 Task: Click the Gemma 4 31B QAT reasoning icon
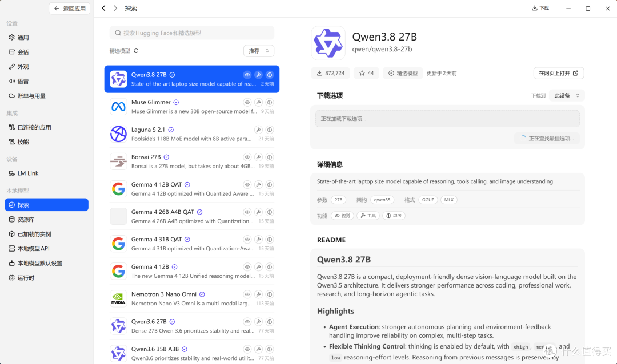270,240
